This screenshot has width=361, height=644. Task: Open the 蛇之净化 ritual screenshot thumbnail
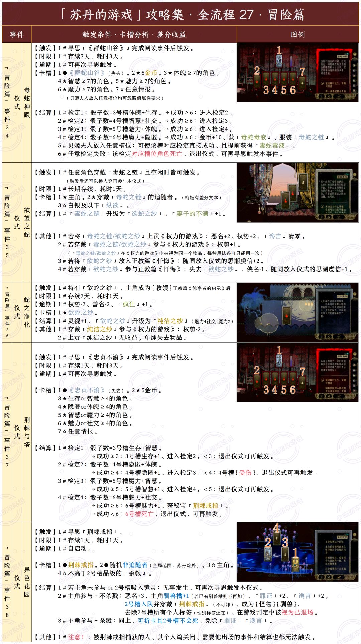tap(297, 312)
